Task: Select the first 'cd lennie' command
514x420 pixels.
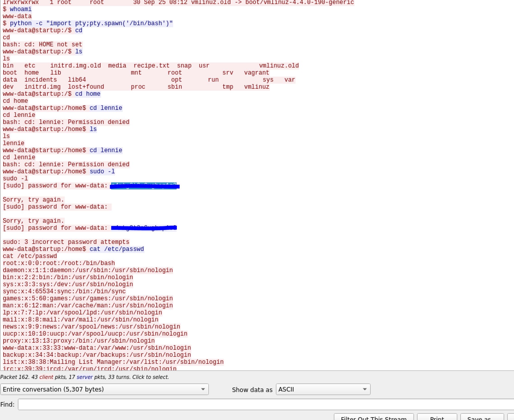Action: [x=106, y=108]
